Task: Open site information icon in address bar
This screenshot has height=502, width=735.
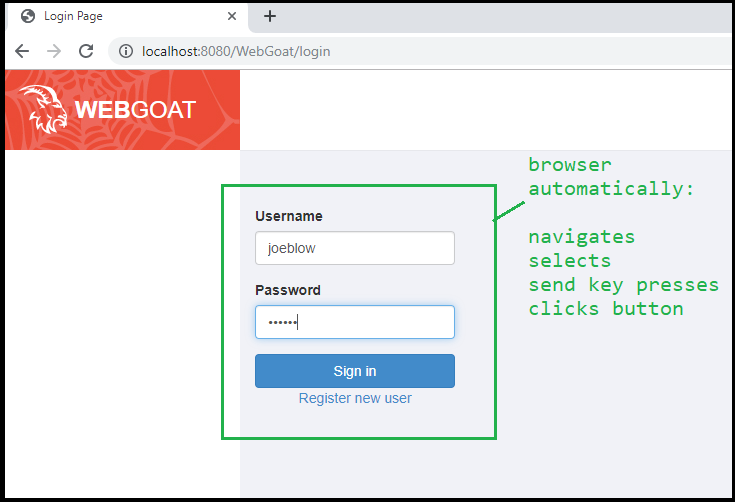Action: coord(126,51)
